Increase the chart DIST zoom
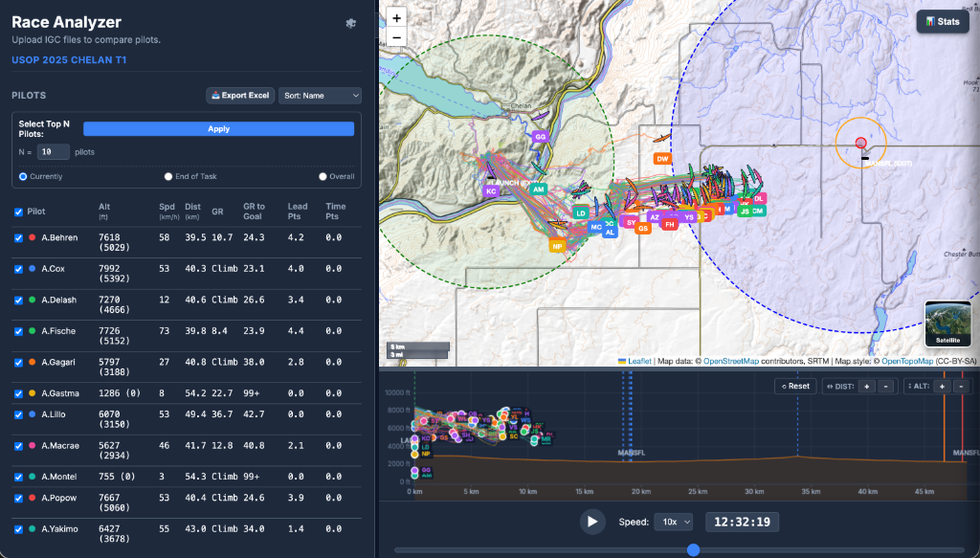The width and height of the screenshot is (980, 558). [866, 387]
